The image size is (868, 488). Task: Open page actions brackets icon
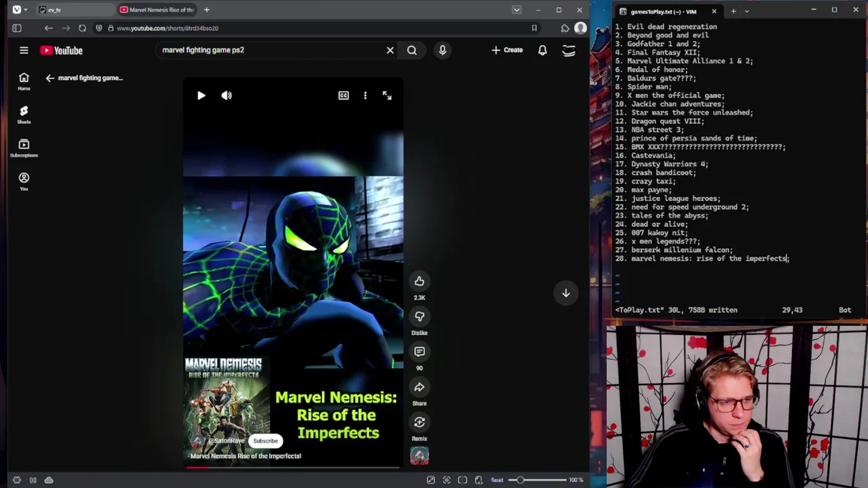pyautogui.click(x=462, y=480)
